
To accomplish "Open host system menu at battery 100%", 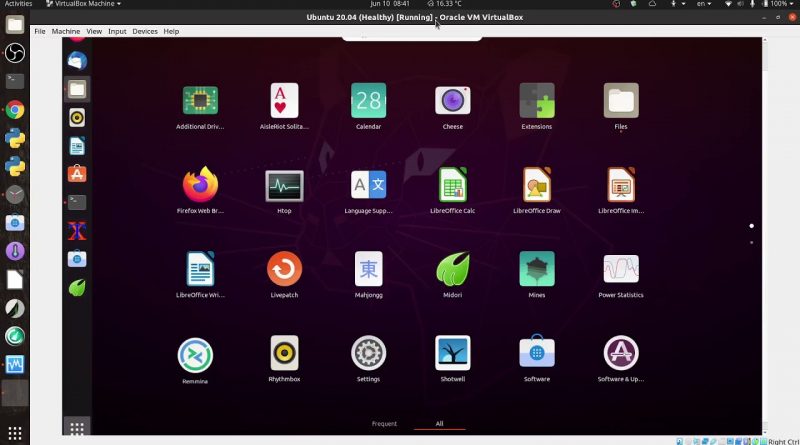I will point(779,4).
